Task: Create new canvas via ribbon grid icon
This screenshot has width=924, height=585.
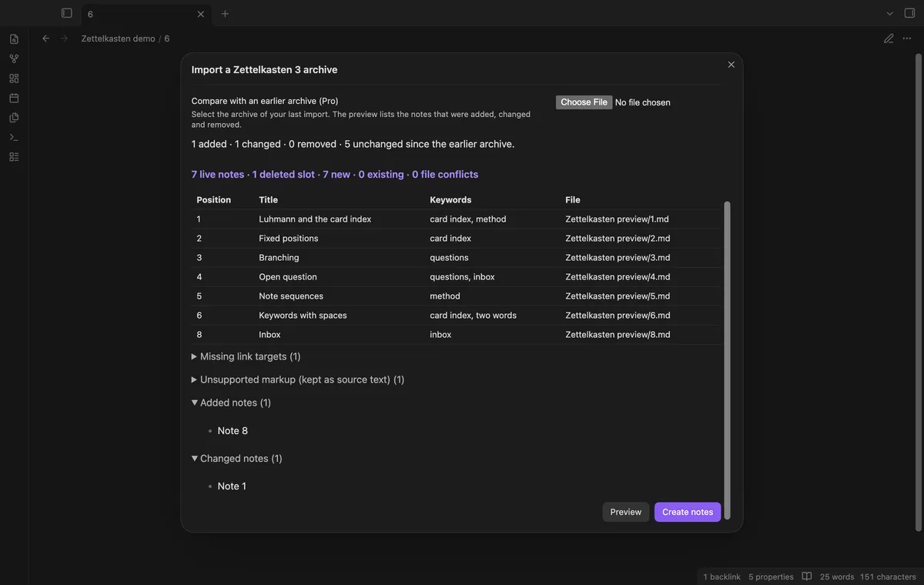Action: [14, 79]
